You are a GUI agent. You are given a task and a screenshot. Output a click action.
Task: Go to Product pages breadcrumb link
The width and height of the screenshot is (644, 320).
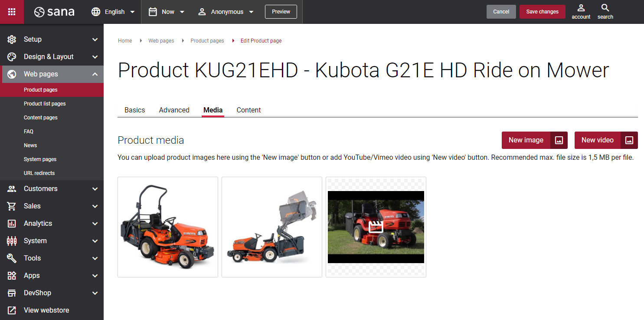[x=207, y=41]
